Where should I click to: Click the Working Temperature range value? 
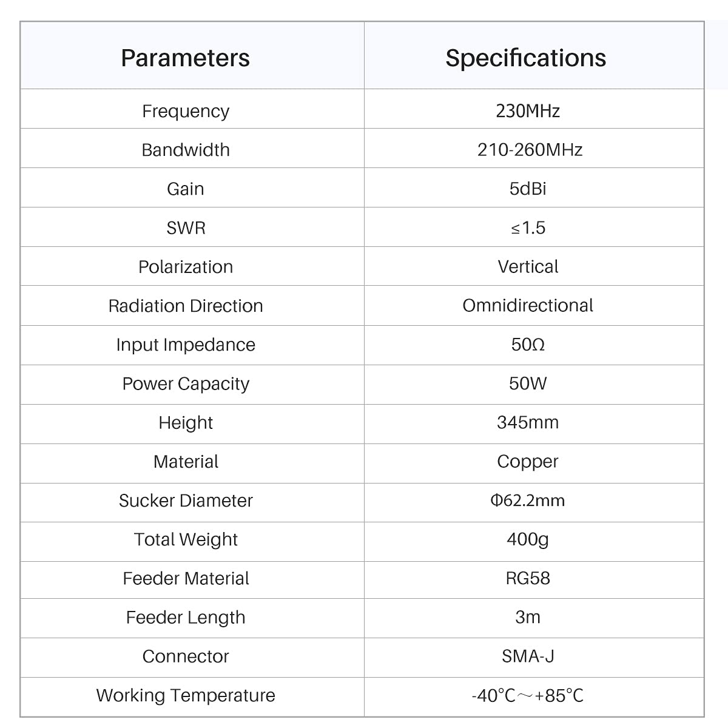click(x=528, y=695)
